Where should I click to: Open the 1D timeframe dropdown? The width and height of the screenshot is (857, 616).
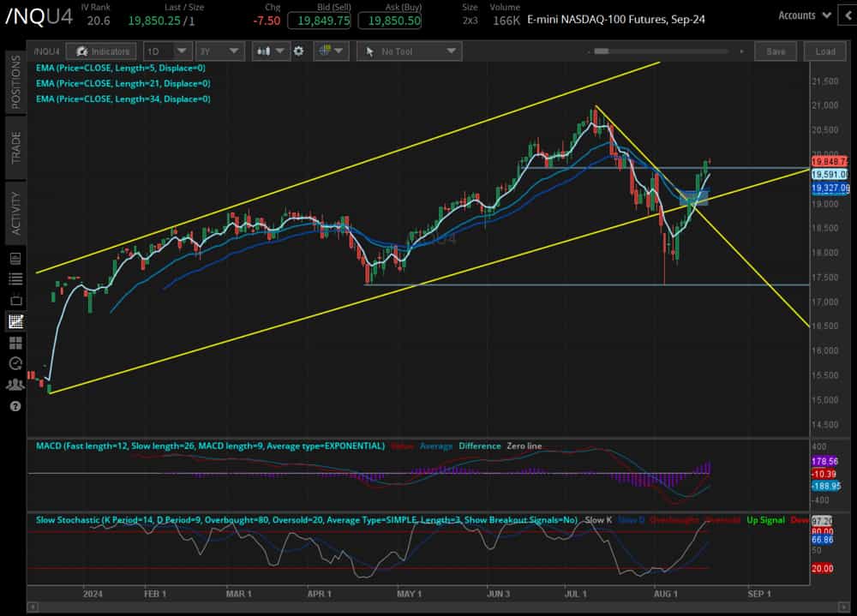click(x=168, y=51)
